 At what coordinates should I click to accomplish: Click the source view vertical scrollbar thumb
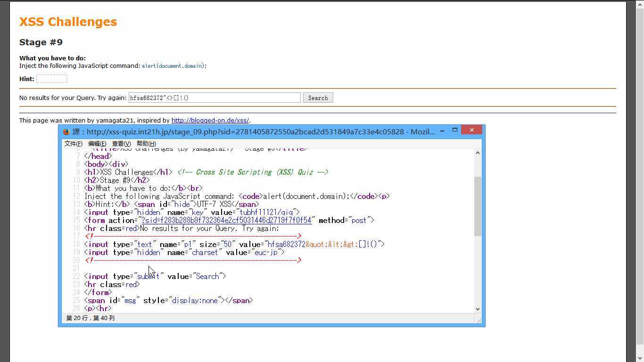478,206
